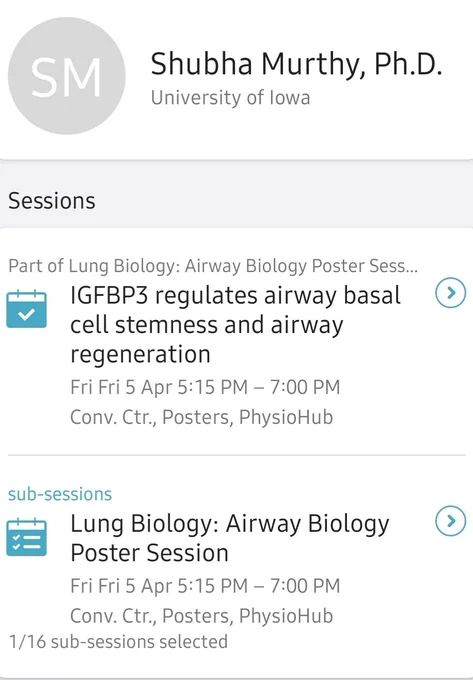
Task: Click the word 'regeneration' in the session title
Action: [140, 354]
